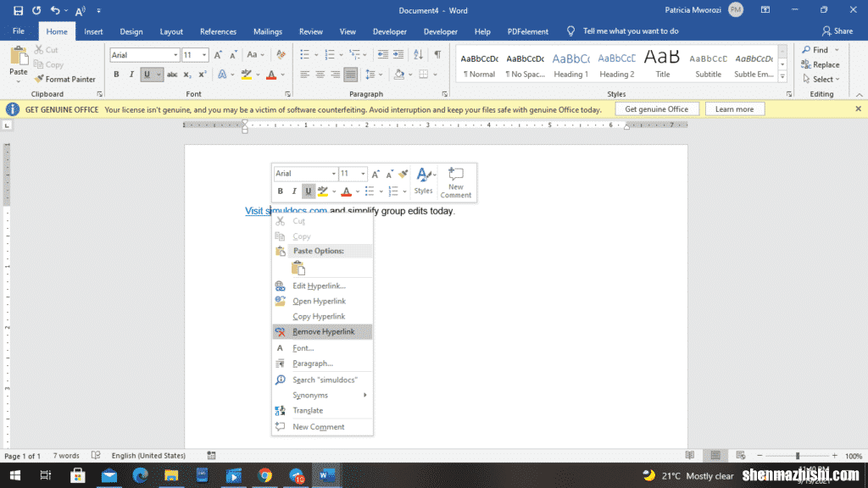Open ribbon font size dropdown
The image size is (868, 488).
coord(203,55)
